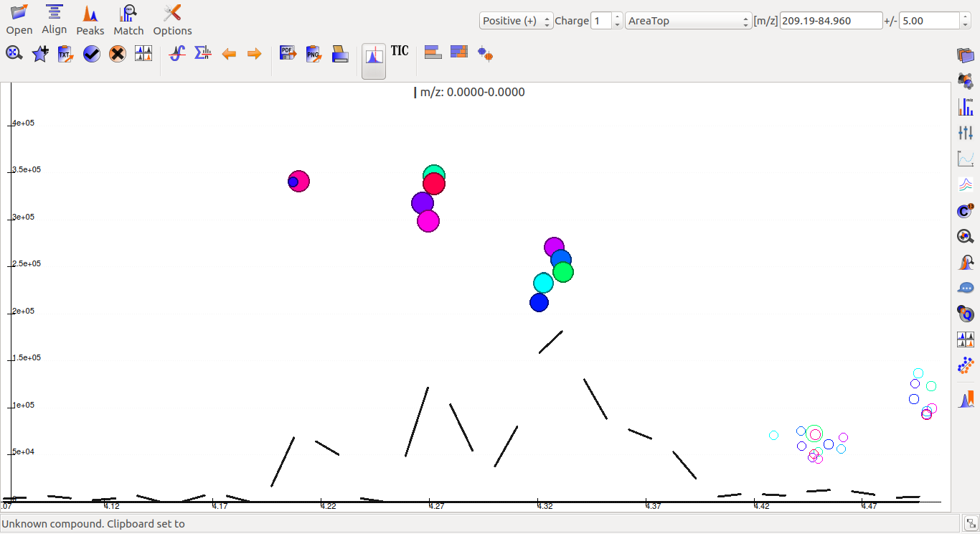Image resolution: width=980 pixels, height=534 pixels.
Task: Export the plot as PDF
Action: pos(288,52)
